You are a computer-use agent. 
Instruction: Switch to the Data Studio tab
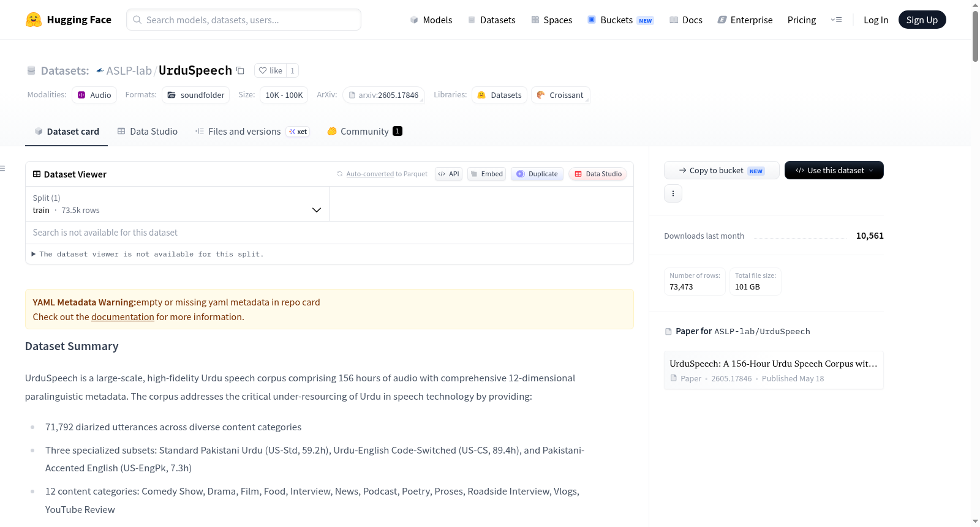[x=148, y=131]
